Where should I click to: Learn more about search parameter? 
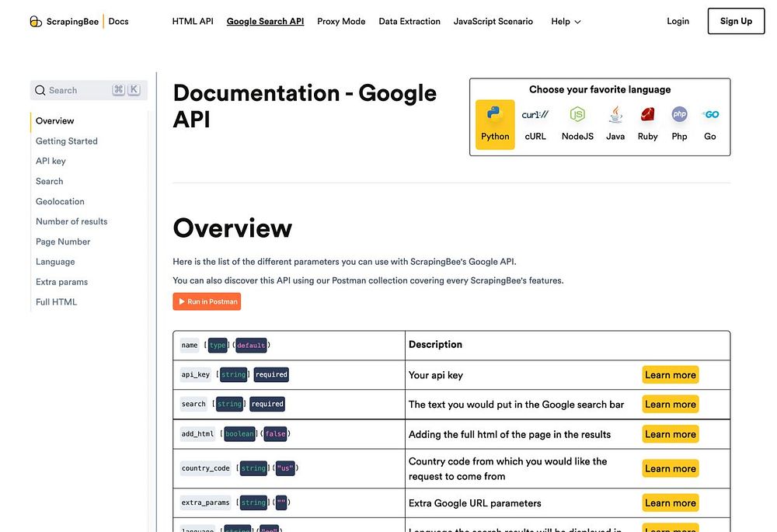point(671,404)
